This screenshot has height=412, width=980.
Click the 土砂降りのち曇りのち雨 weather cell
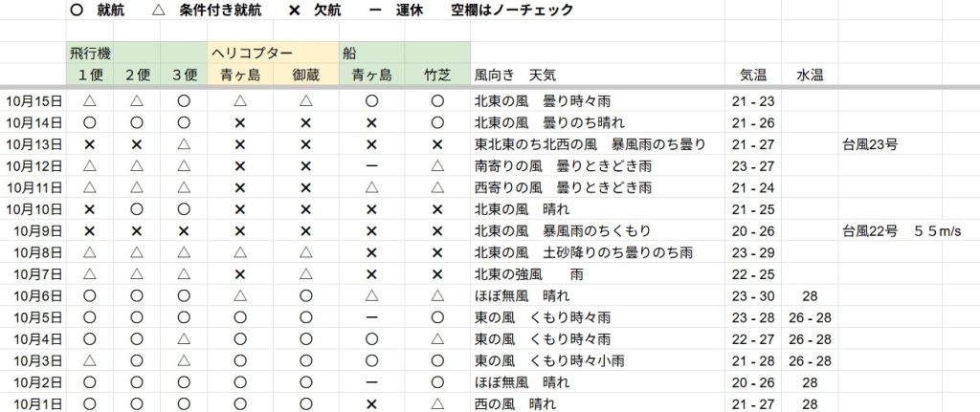point(584,252)
